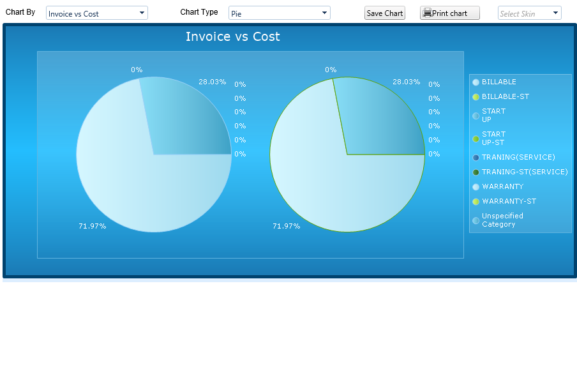This screenshot has height=392, width=577.
Task: Click the printer icon on Print chart
Action: (427, 13)
